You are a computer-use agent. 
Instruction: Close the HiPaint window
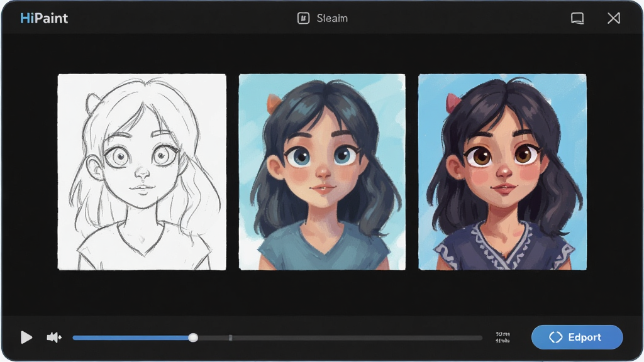point(614,18)
